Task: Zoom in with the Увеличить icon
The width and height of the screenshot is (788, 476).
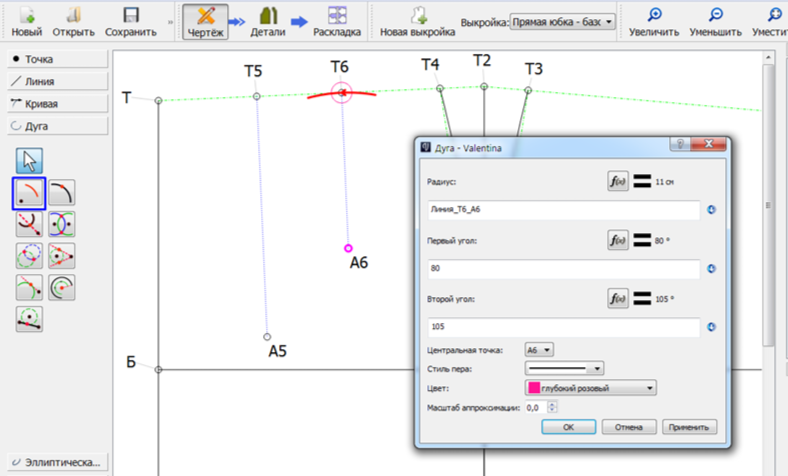Action: [x=654, y=22]
